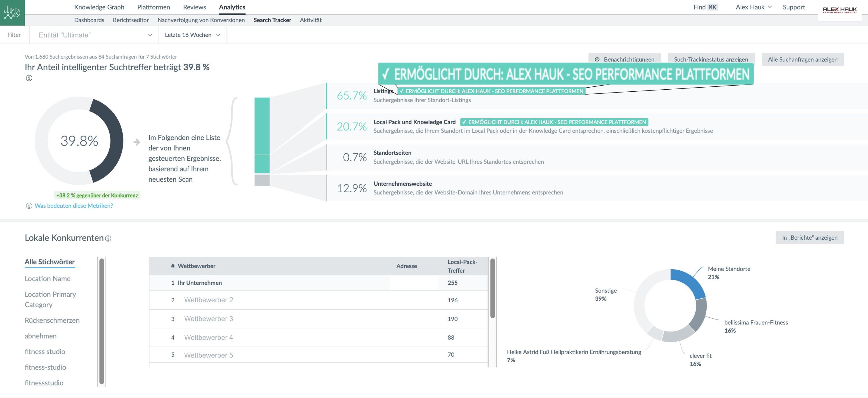Viewport: 868px width, 398px height.
Task: Select the abnehmen keyword
Action: [40, 336]
